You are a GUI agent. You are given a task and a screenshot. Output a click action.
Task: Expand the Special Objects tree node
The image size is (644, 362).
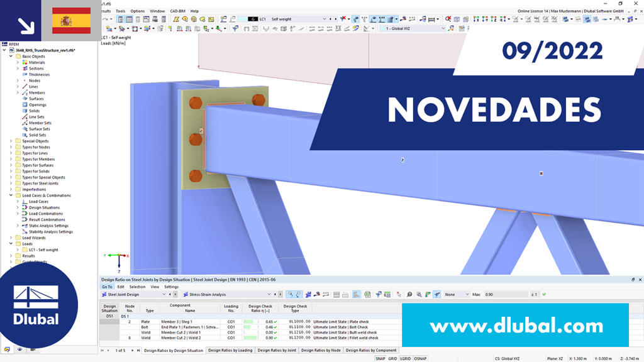tap(11, 141)
